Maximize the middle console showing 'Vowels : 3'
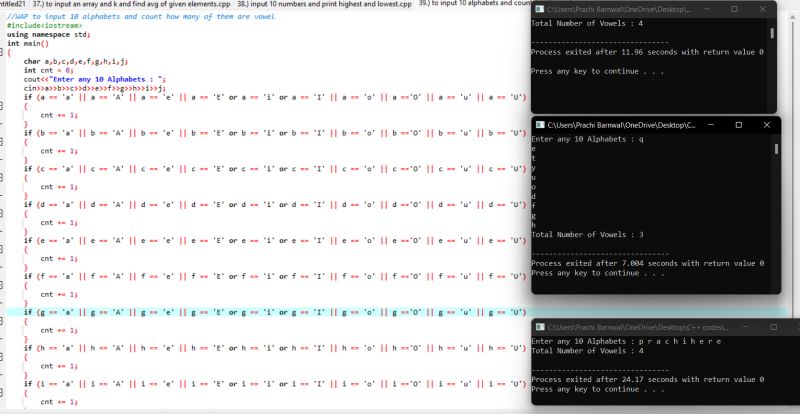 click(x=738, y=125)
